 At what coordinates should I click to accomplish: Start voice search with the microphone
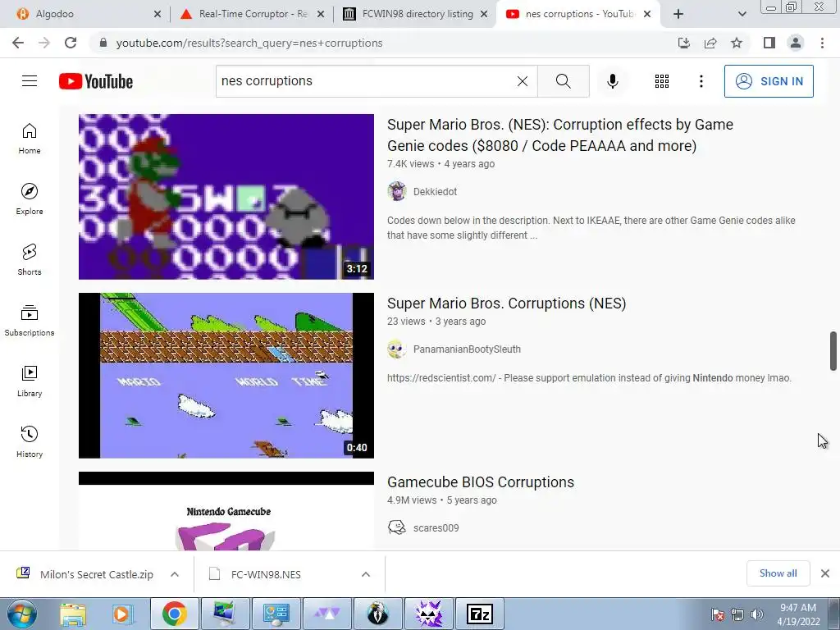pyautogui.click(x=612, y=81)
